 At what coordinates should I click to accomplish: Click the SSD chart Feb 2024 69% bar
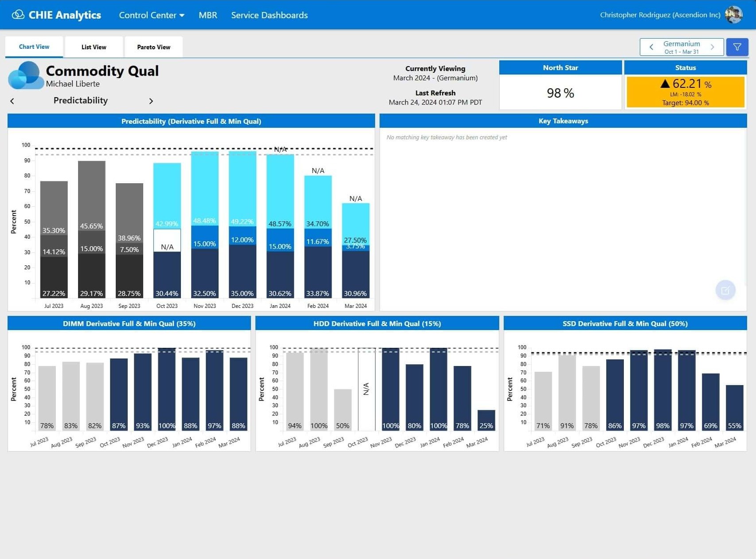(711, 402)
